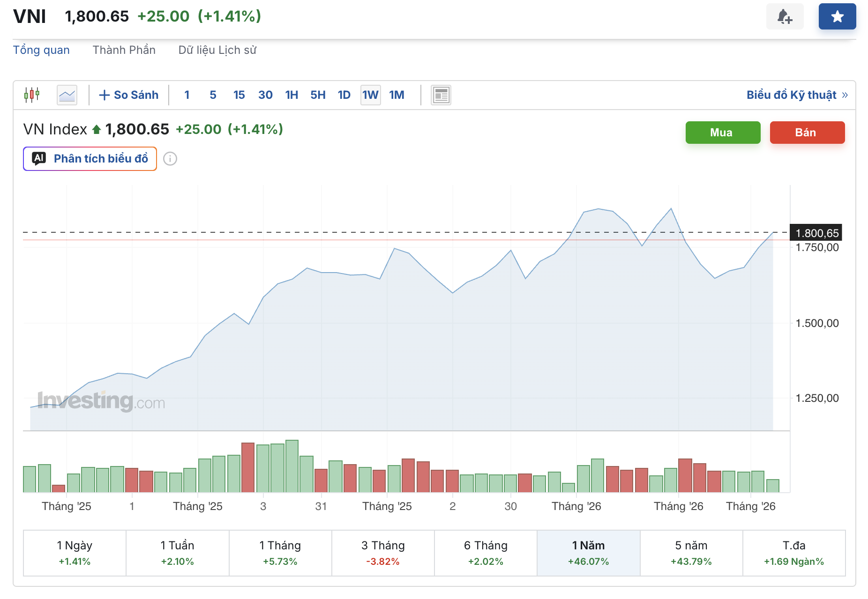Add comparison with So Sánh
The height and width of the screenshot is (599, 868).
click(129, 95)
